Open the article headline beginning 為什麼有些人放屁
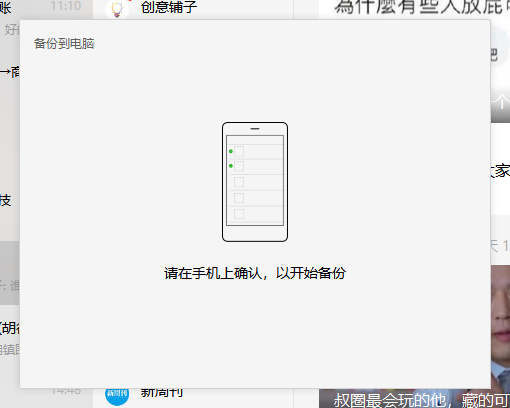The width and height of the screenshot is (510, 408). [x=422, y=7]
